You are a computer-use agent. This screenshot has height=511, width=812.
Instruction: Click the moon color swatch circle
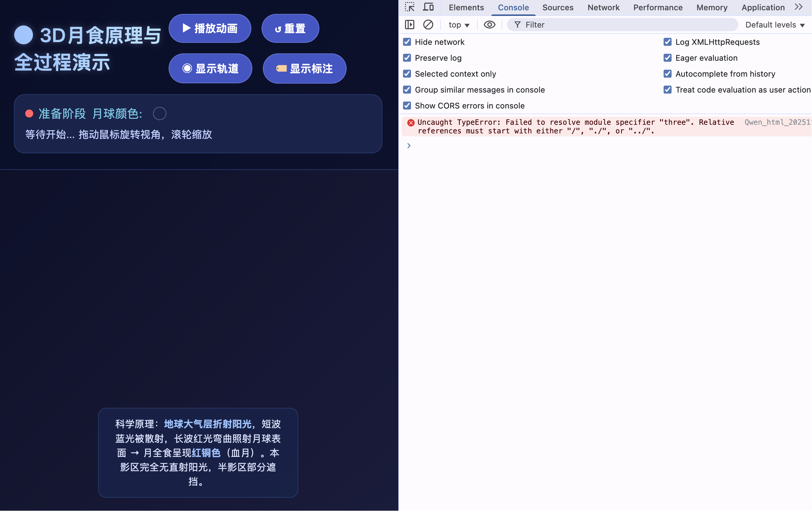point(159,114)
